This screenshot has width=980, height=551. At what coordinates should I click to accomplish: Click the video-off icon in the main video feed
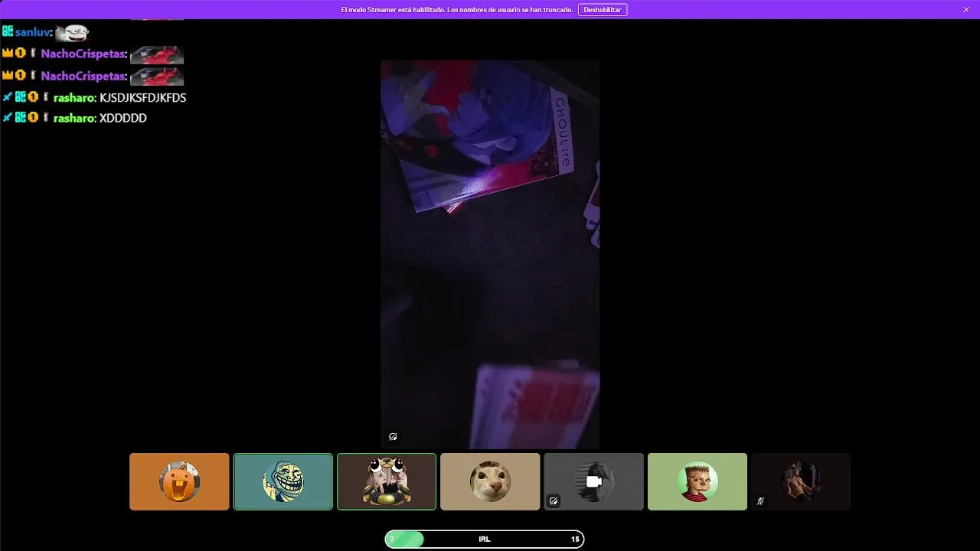(393, 437)
